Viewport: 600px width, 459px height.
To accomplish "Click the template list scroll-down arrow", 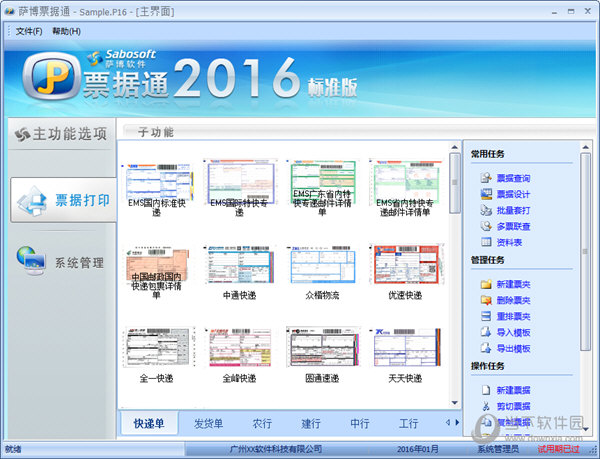I will click(x=455, y=402).
